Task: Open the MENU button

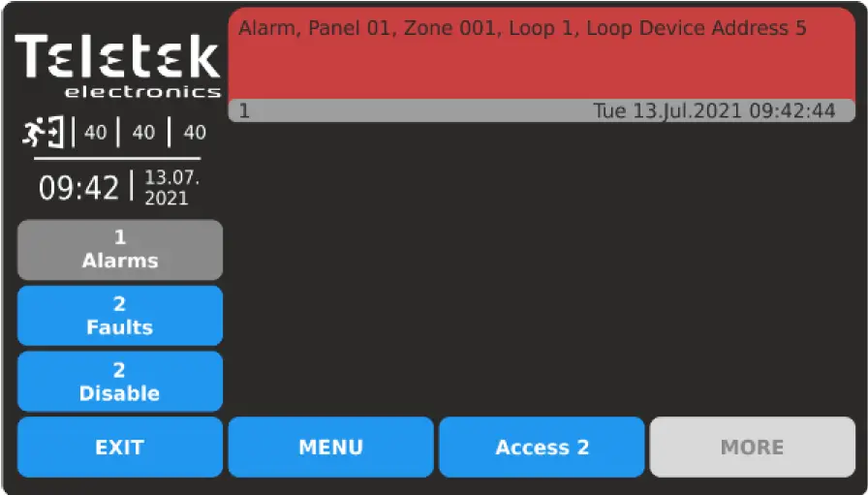Action: point(331,447)
